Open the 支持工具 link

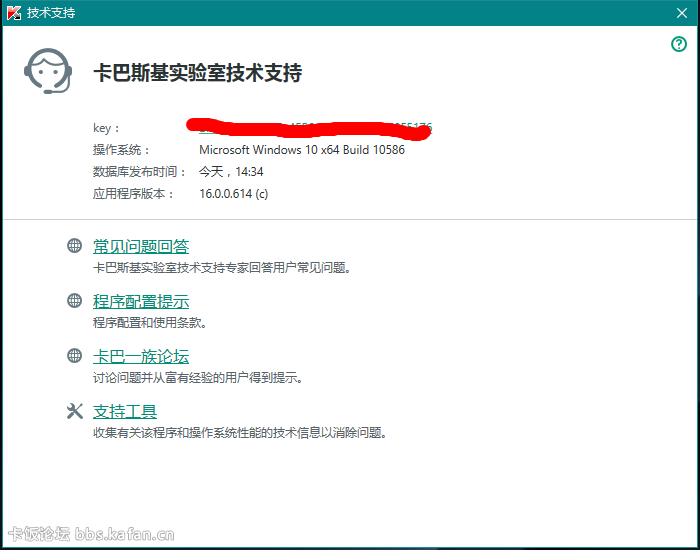tap(125, 411)
